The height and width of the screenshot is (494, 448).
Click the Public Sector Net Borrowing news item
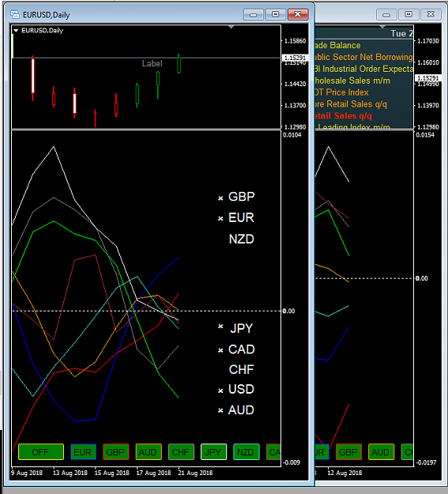tap(364, 57)
